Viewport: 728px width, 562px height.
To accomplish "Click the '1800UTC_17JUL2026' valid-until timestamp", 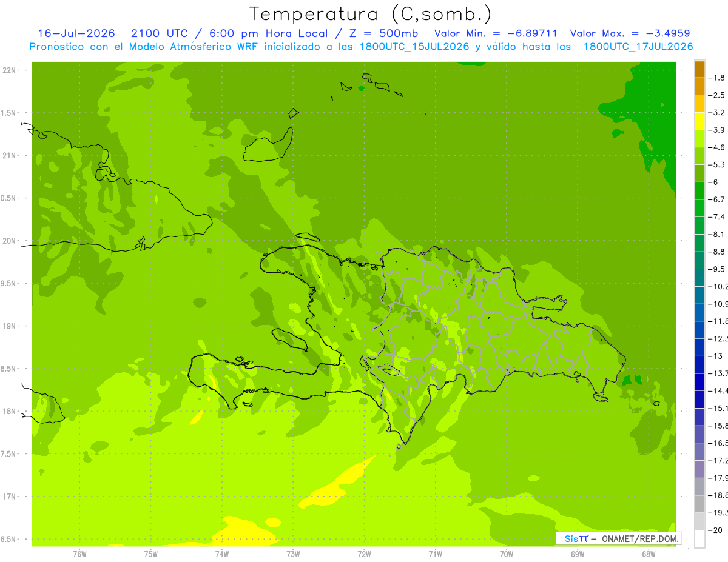I will tap(638, 47).
